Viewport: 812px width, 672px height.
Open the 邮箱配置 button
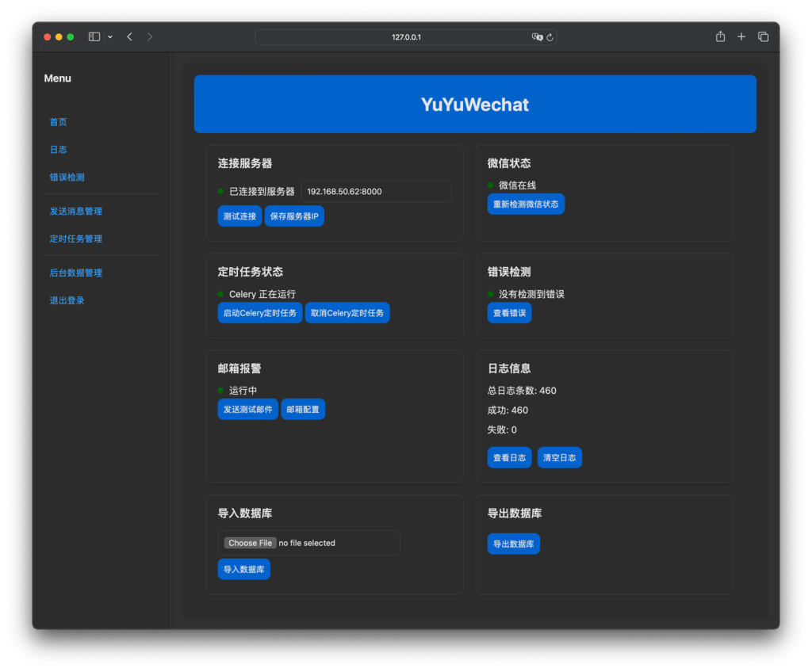coord(303,409)
